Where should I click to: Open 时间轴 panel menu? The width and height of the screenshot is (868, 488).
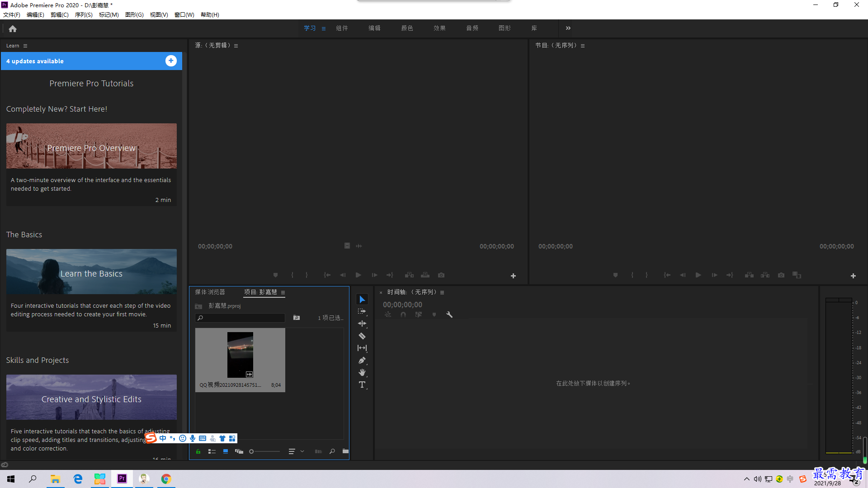click(x=442, y=292)
